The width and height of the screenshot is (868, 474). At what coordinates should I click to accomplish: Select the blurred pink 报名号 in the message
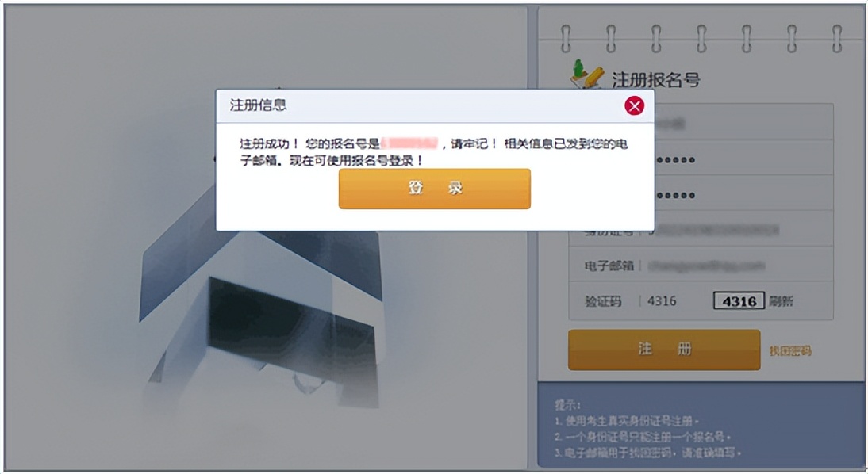click(409, 143)
